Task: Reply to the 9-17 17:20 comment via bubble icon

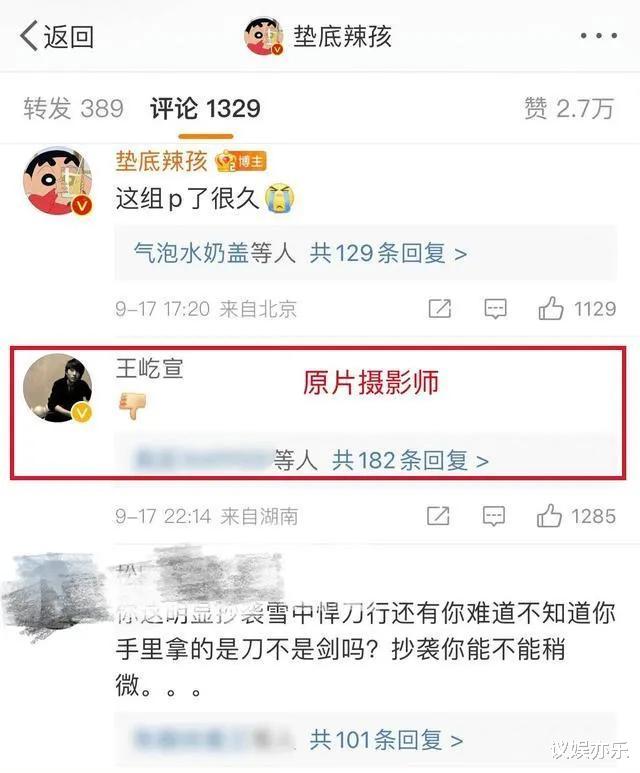Action: click(x=495, y=309)
